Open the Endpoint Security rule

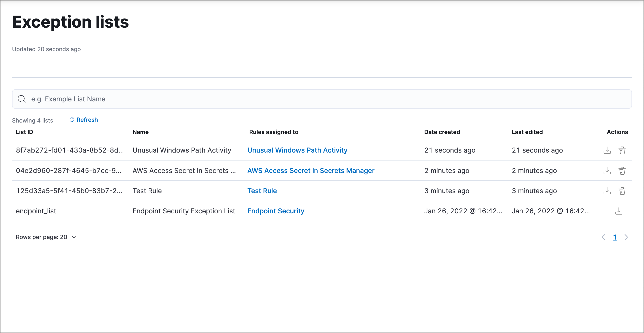coord(276,211)
